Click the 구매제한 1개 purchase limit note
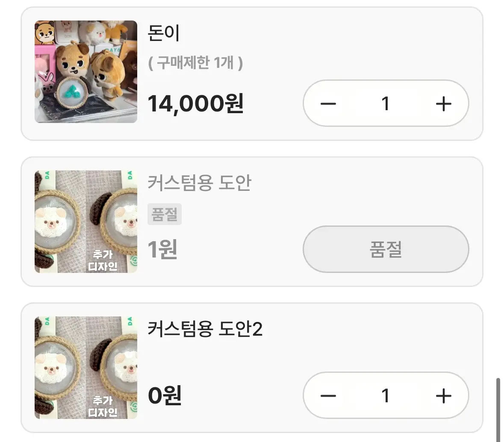Viewport: 504px width, 442px height. [x=195, y=63]
